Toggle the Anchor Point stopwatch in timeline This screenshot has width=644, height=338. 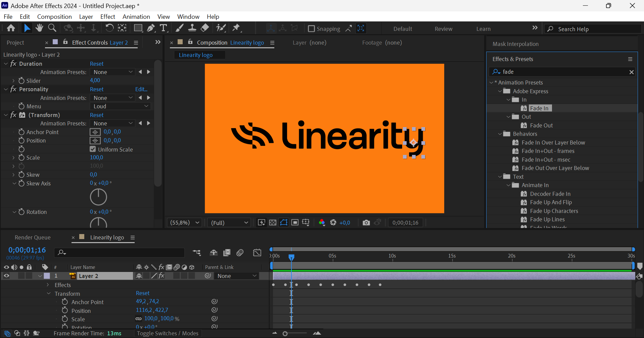click(x=65, y=302)
